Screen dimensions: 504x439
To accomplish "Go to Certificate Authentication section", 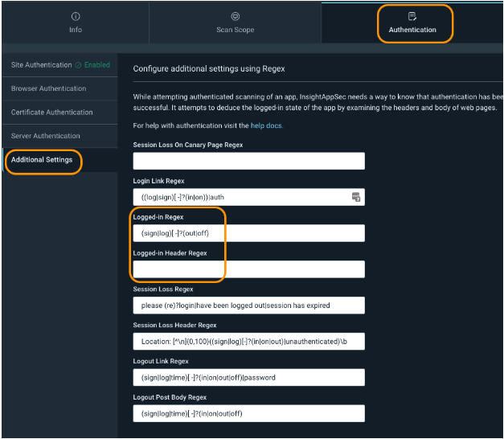I will coord(51,113).
